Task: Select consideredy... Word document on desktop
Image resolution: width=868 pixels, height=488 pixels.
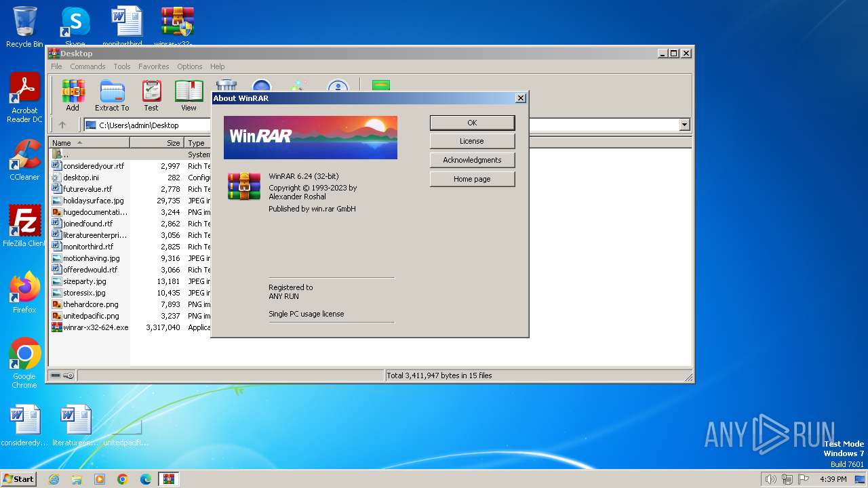Action: click(24, 426)
